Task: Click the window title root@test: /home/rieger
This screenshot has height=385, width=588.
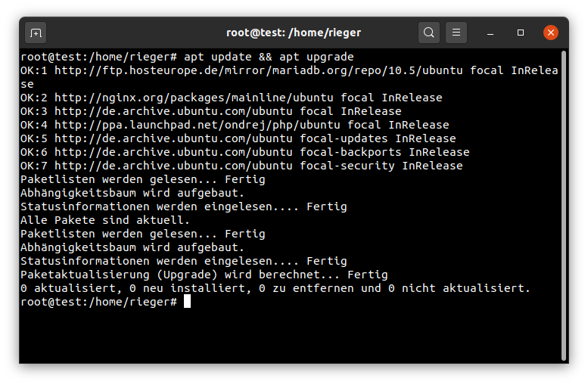Action: [x=294, y=33]
